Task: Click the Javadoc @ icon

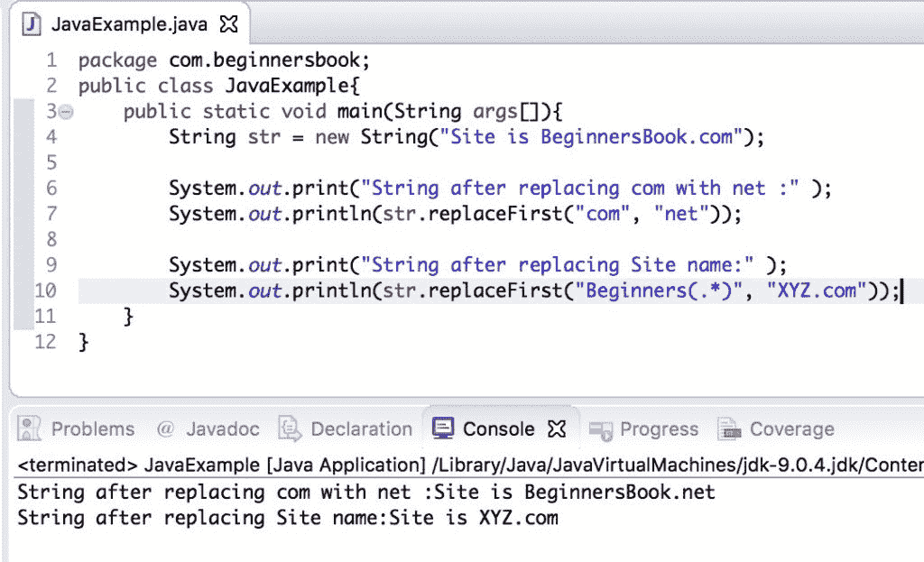Action: pos(164,428)
